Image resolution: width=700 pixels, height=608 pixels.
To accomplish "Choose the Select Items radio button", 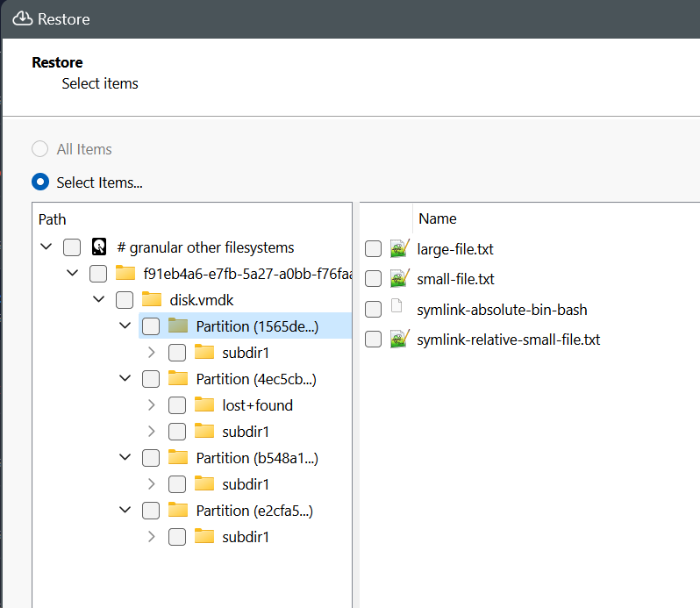I will 40,182.
